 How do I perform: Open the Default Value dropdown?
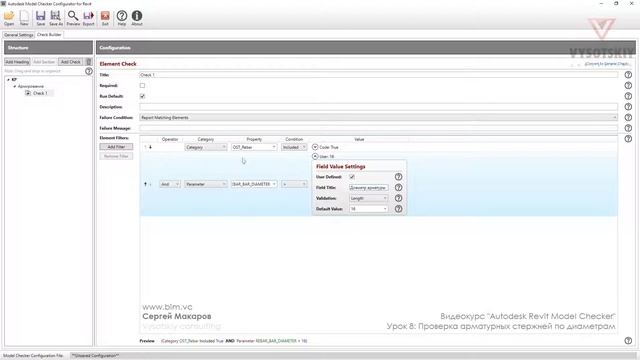(369, 209)
